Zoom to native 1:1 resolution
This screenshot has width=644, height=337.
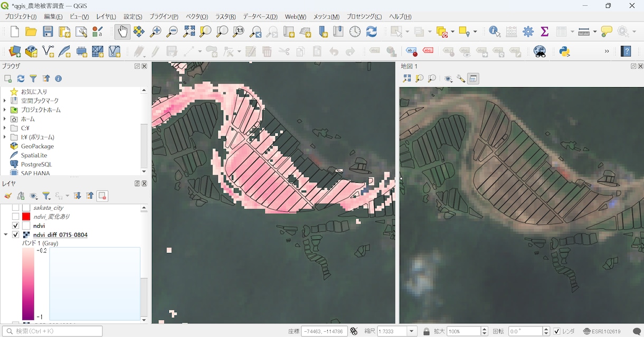pyautogui.click(x=239, y=32)
